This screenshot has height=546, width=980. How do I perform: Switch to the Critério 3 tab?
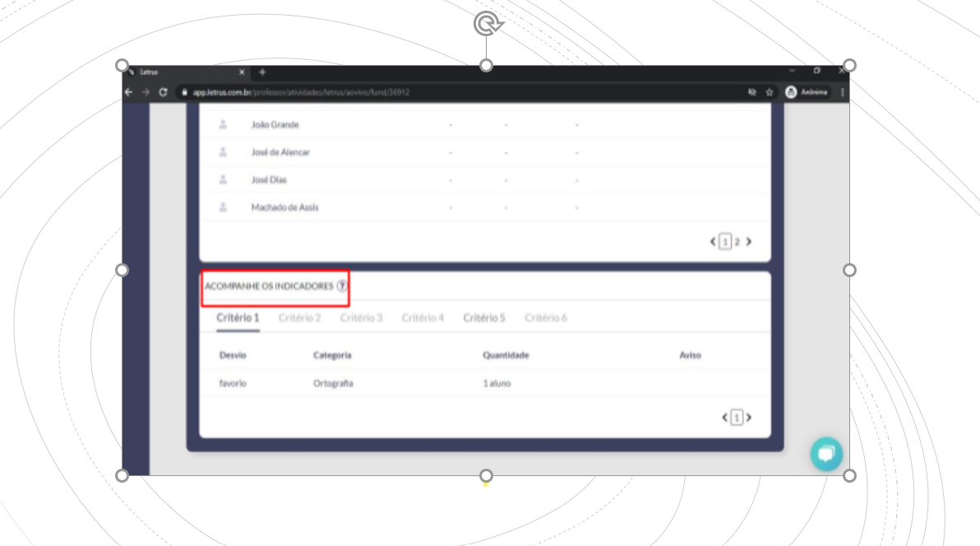(361, 317)
